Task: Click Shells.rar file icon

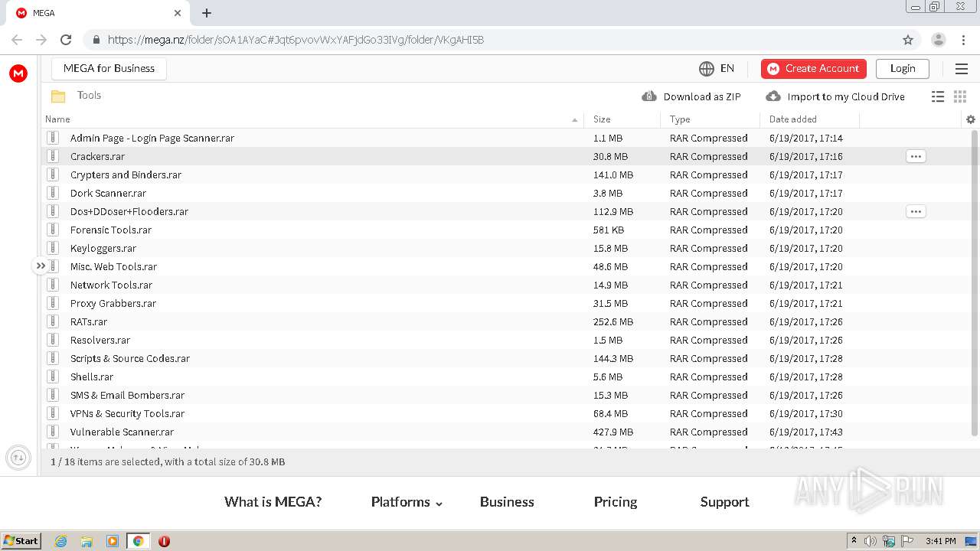Action: 53,377
